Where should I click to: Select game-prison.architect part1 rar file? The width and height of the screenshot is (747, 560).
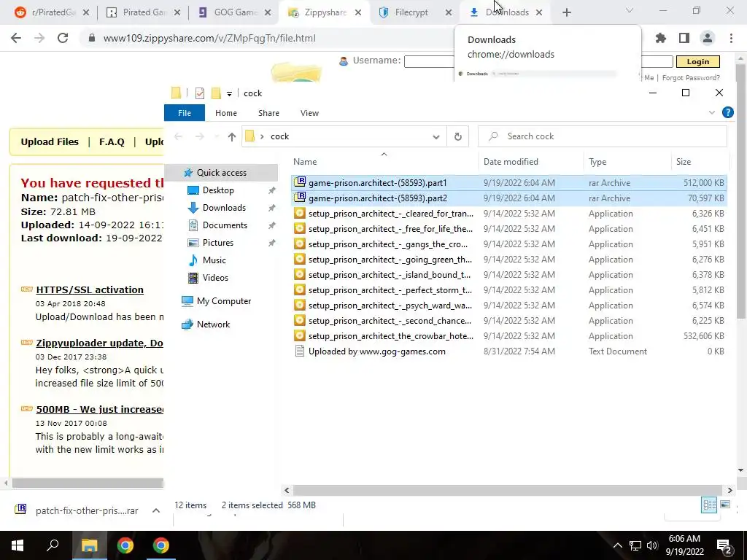click(x=508, y=183)
